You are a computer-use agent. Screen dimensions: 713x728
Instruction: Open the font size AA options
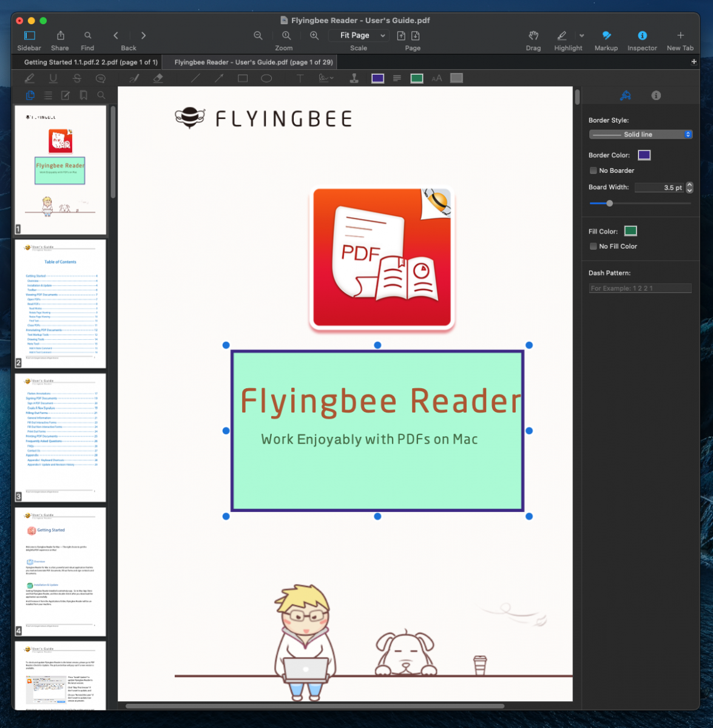(x=437, y=78)
